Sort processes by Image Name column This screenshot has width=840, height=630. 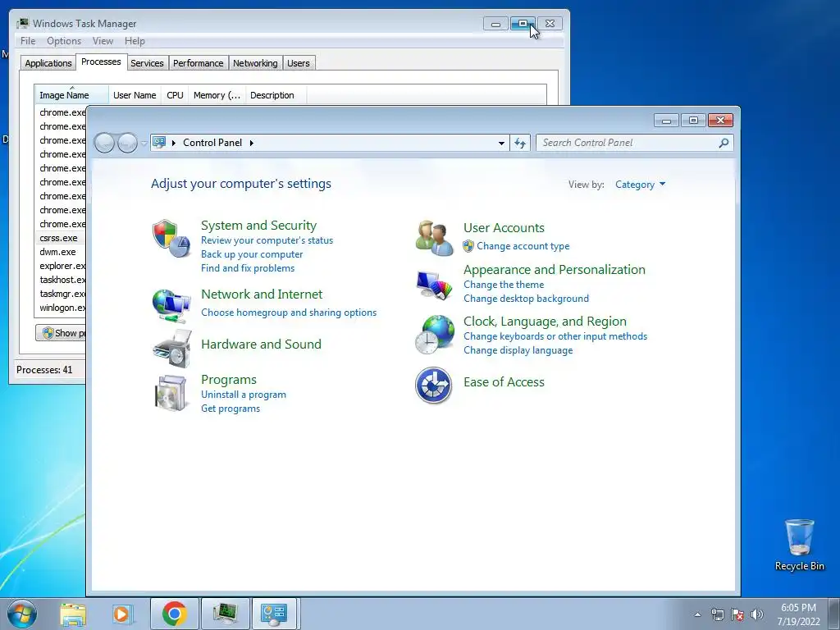pyautogui.click(x=71, y=95)
